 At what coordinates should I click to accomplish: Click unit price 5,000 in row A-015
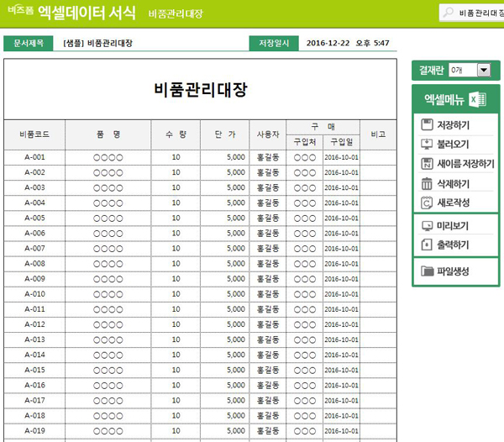coord(224,371)
